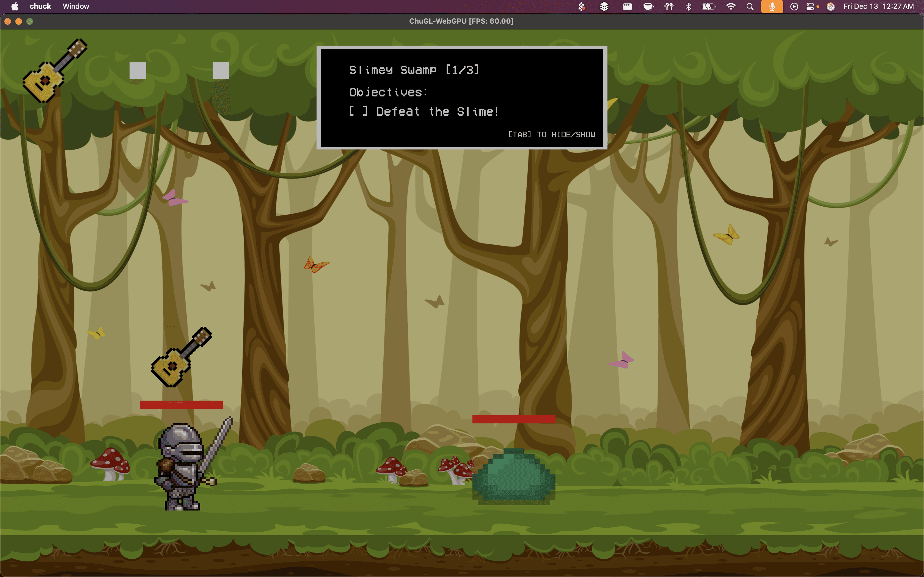Open the Wi-Fi status menu
Image resolution: width=924 pixels, height=577 pixels.
(730, 7)
